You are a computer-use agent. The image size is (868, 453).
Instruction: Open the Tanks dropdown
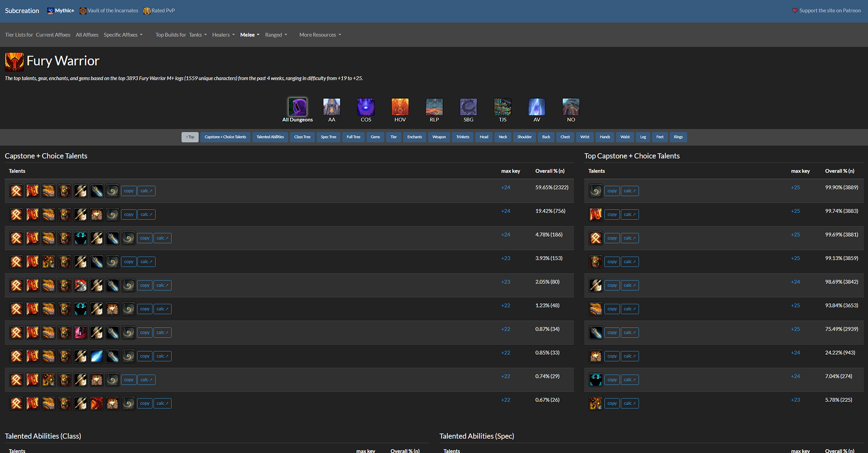pos(198,35)
